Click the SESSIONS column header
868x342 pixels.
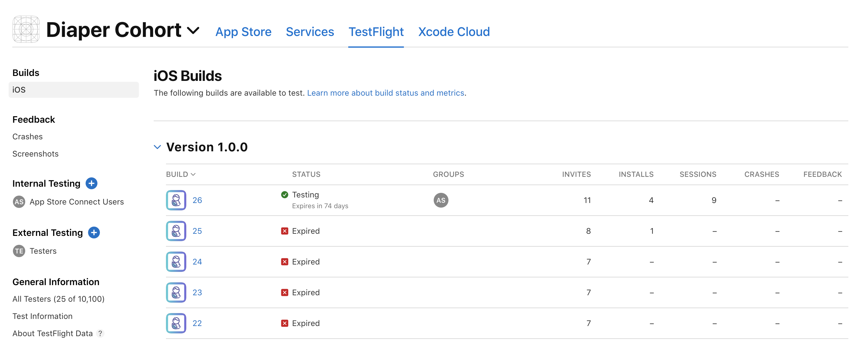click(698, 174)
